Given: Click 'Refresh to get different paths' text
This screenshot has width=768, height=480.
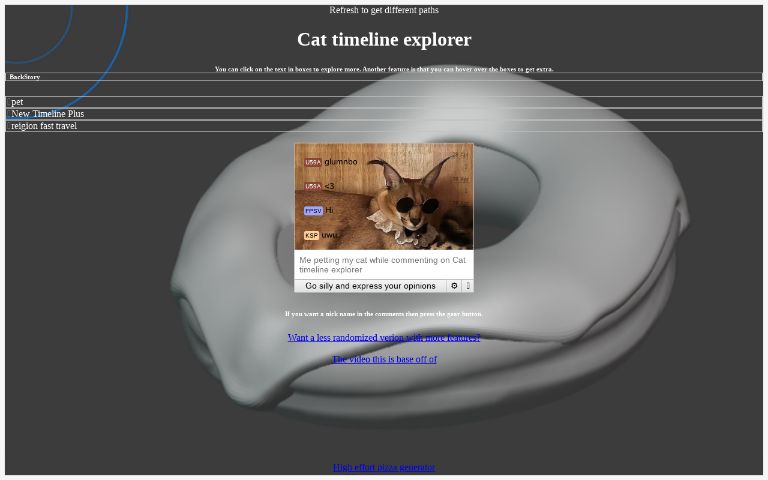Looking at the screenshot, I should 384,10.
